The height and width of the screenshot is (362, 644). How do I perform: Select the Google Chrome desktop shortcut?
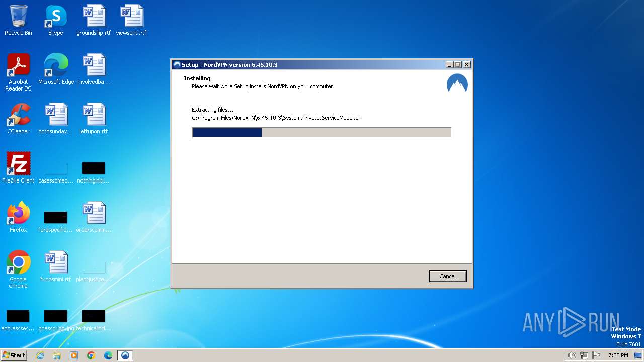pyautogui.click(x=18, y=270)
